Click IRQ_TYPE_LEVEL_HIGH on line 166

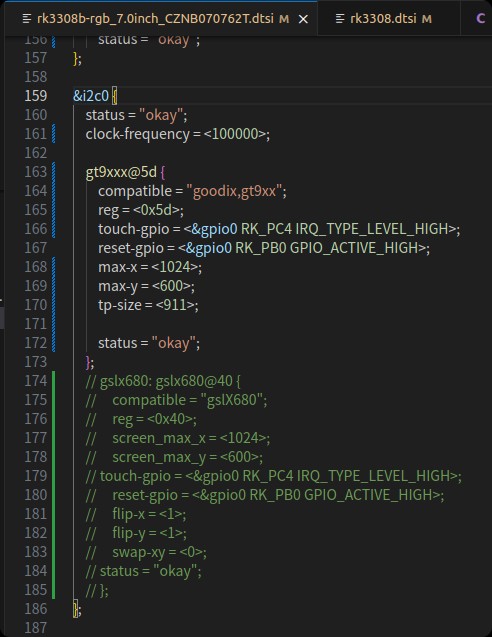pyautogui.click(x=371, y=229)
